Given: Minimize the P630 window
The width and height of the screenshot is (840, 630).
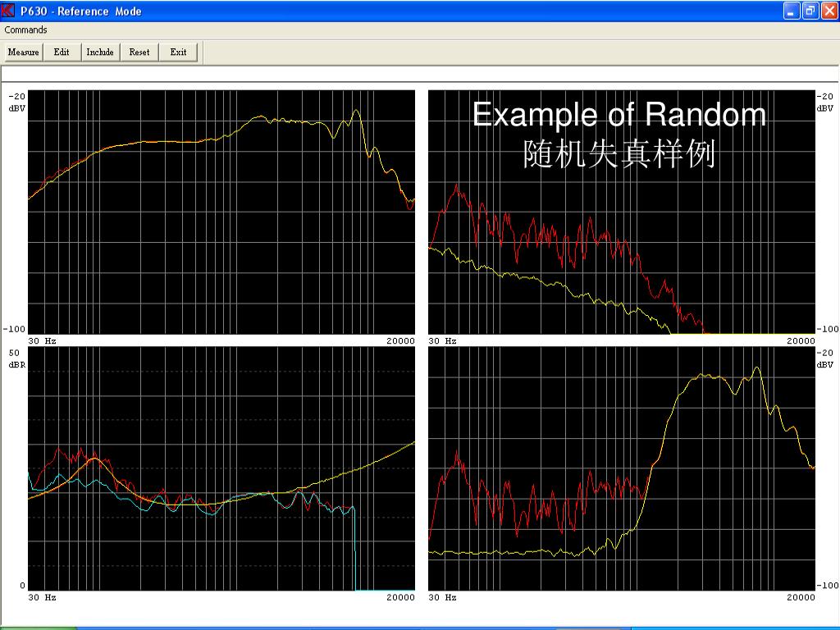Looking at the screenshot, I should 792,11.
